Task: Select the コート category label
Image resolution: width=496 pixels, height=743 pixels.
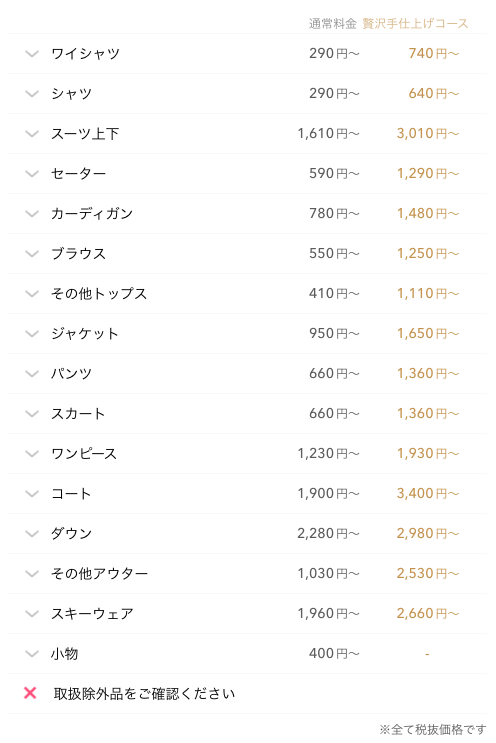Action: click(x=71, y=494)
